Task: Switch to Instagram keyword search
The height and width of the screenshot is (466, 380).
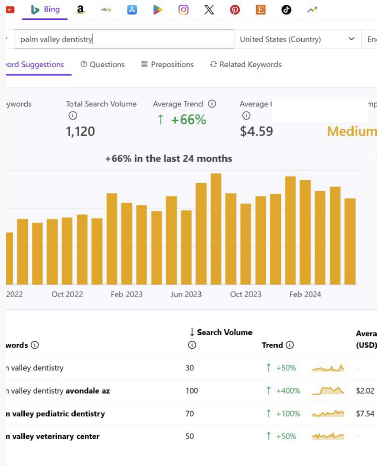Action: [183, 10]
